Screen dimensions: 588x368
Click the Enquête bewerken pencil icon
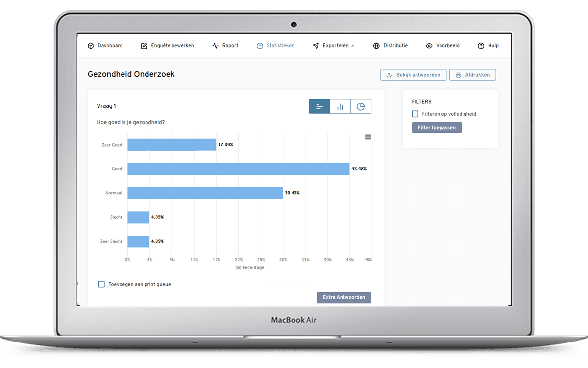pos(144,46)
